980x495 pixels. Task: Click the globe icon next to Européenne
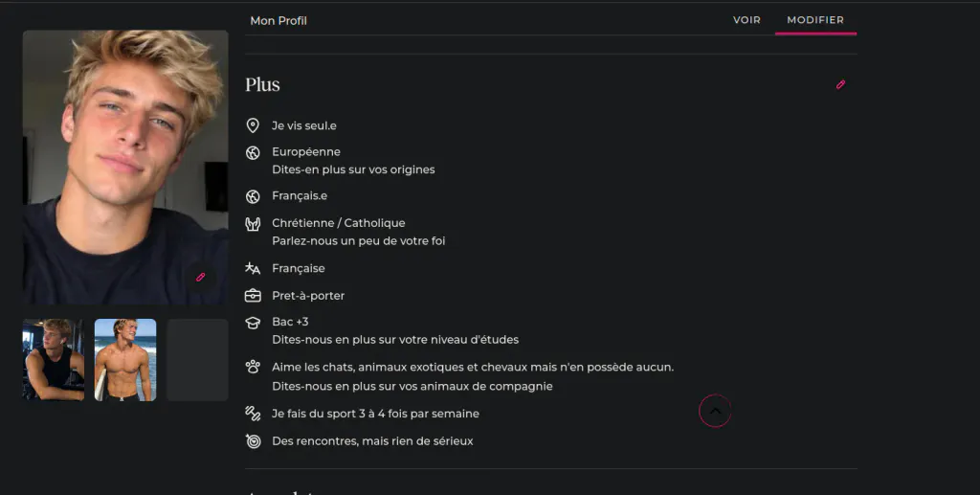coord(253,152)
